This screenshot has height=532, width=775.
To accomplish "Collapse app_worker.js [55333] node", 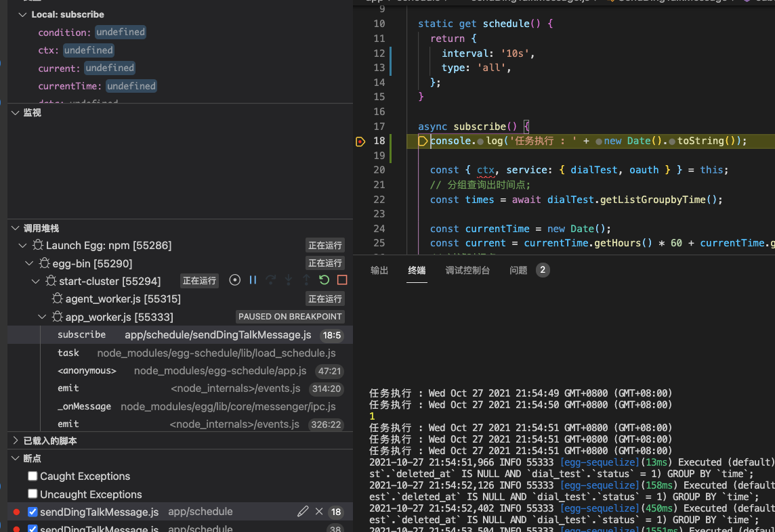I will [42, 317].
